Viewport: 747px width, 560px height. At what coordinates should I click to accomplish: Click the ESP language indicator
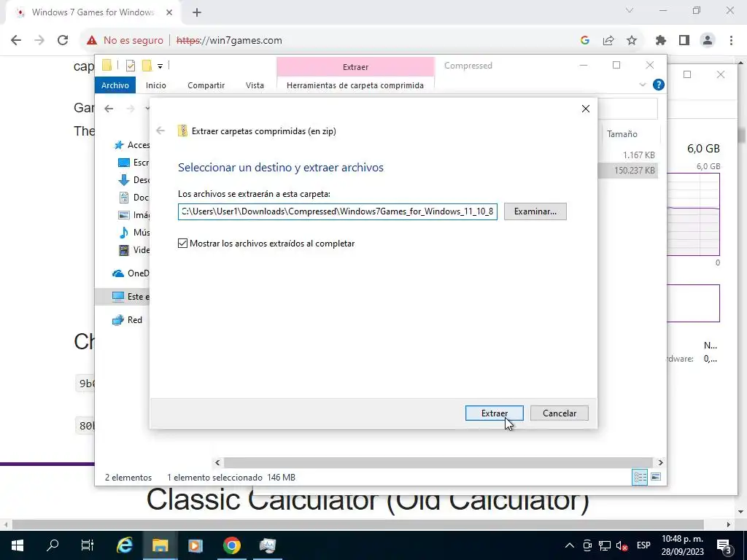[643, 545]
